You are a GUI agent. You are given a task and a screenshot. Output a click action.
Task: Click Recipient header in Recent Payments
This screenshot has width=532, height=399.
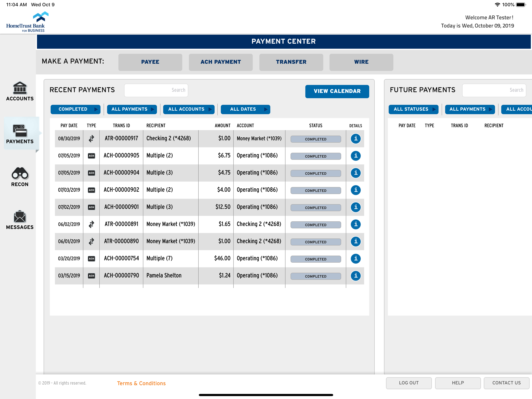coord(156,126)
